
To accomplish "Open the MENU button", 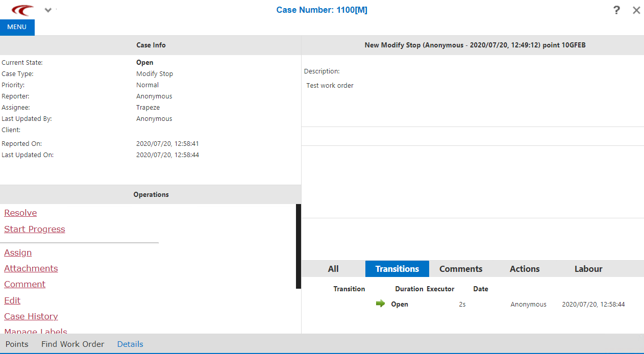I will tap(17, 27).
